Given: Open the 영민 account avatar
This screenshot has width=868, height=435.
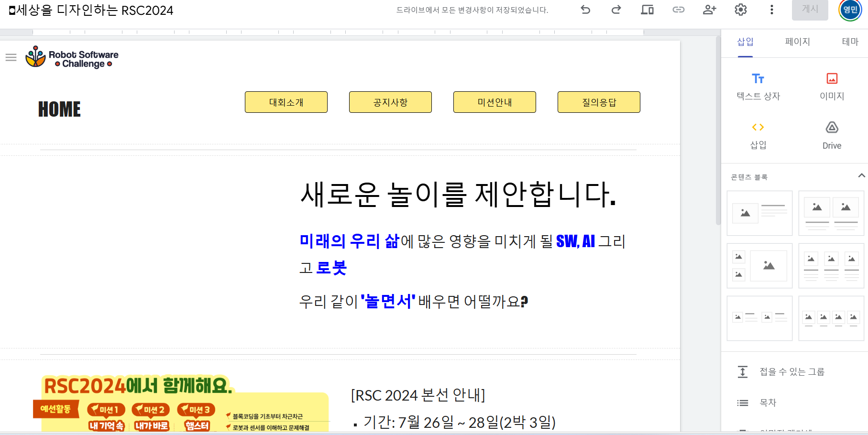Looking at the screenshot, I should (x=850, y=10).
